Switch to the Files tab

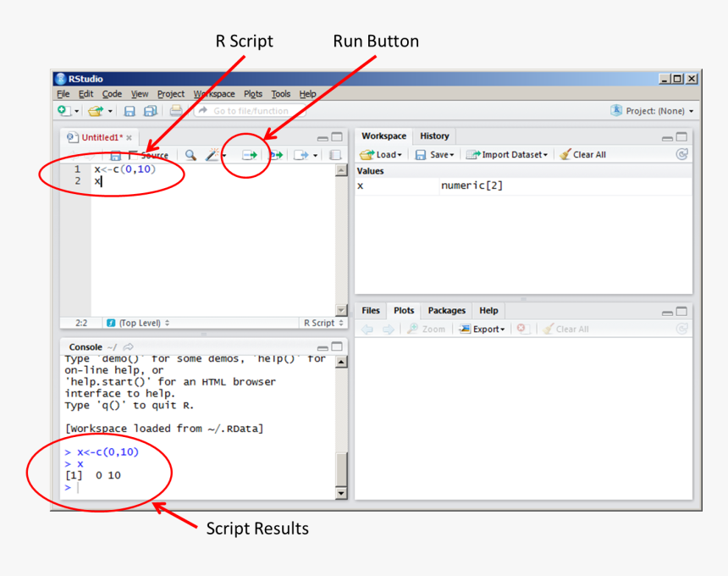coord(371,310)
